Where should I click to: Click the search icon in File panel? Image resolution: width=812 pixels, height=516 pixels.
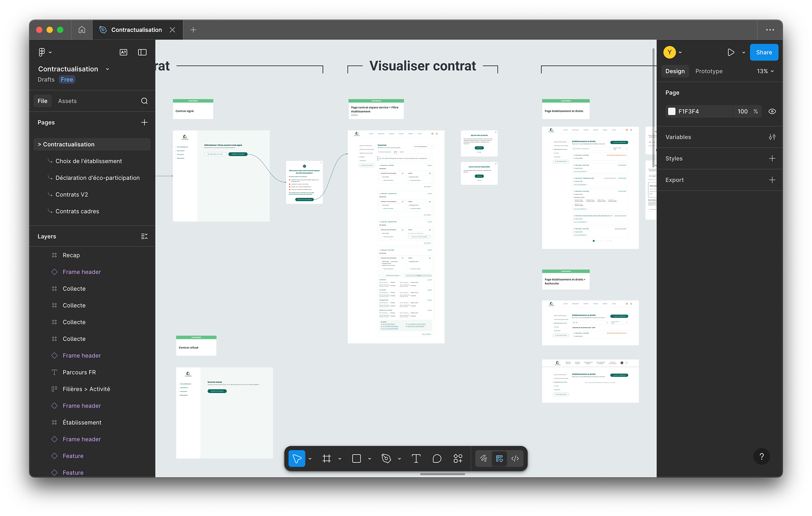(x=144, y=101)
